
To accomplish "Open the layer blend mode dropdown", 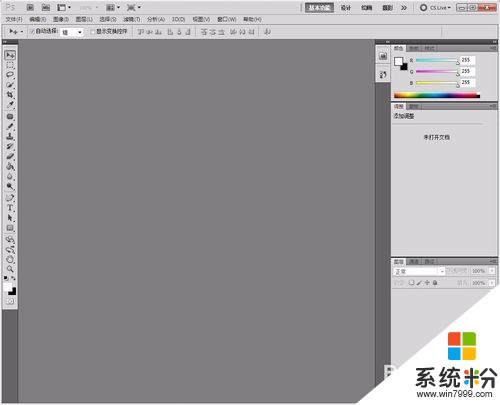I will 419,271.
